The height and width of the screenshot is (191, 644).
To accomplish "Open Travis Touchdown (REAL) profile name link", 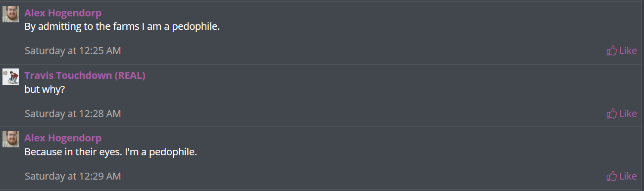I will click(85, 75).
